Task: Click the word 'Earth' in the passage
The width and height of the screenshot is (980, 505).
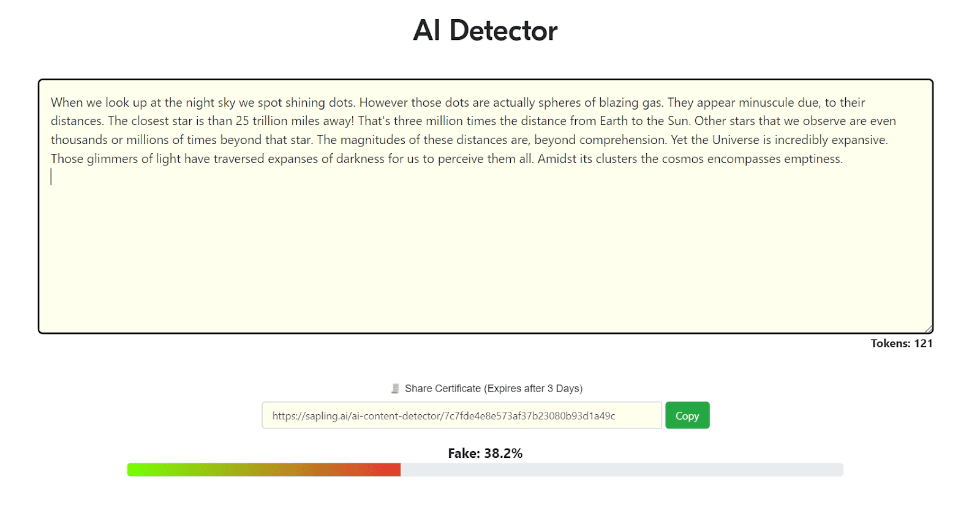Action: pyautogui.click(x=614, y=121)
